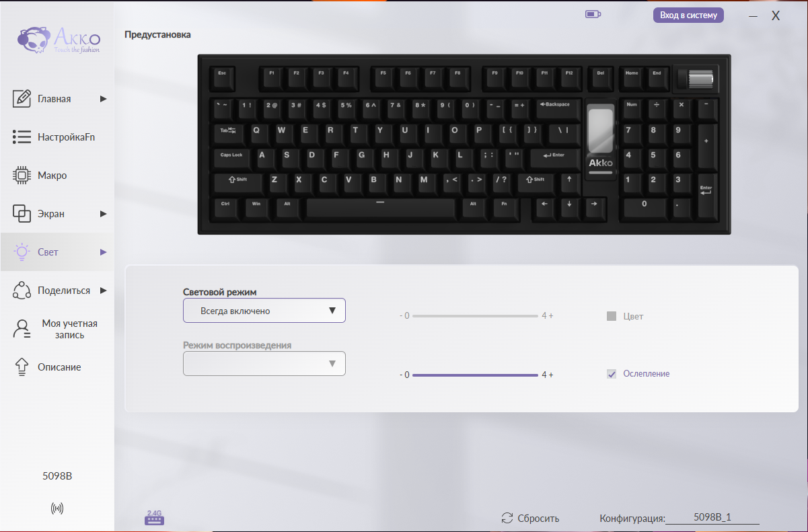Click the wireless signal icon under 5098B
808x532 pixels.
pos(57,508)
